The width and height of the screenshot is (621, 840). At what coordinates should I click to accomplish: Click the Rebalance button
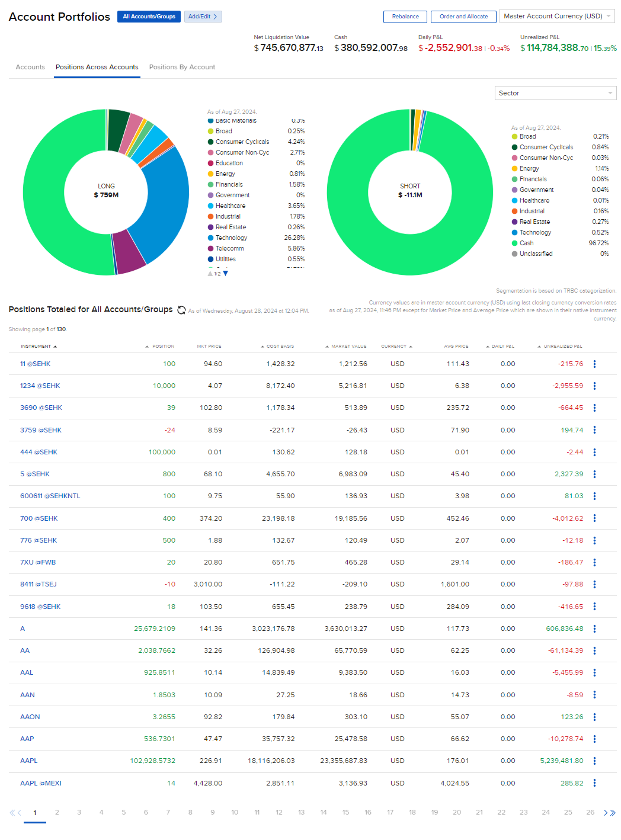405,17
